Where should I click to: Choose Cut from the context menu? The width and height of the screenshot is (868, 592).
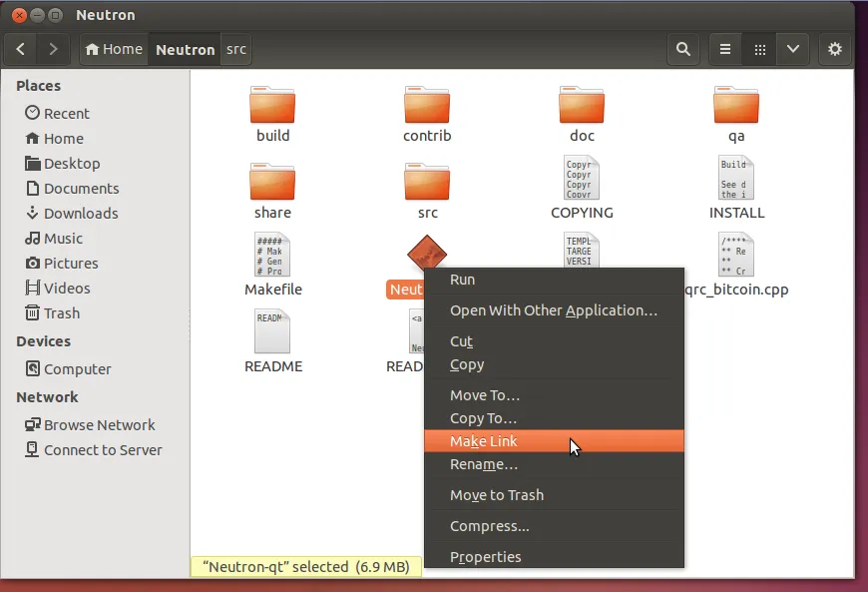pos(554,341)
